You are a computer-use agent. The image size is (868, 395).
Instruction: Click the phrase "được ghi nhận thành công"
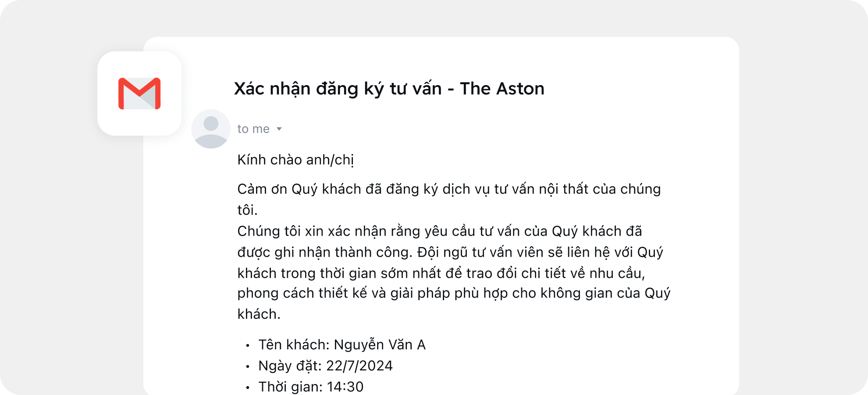tap(324, 252)
